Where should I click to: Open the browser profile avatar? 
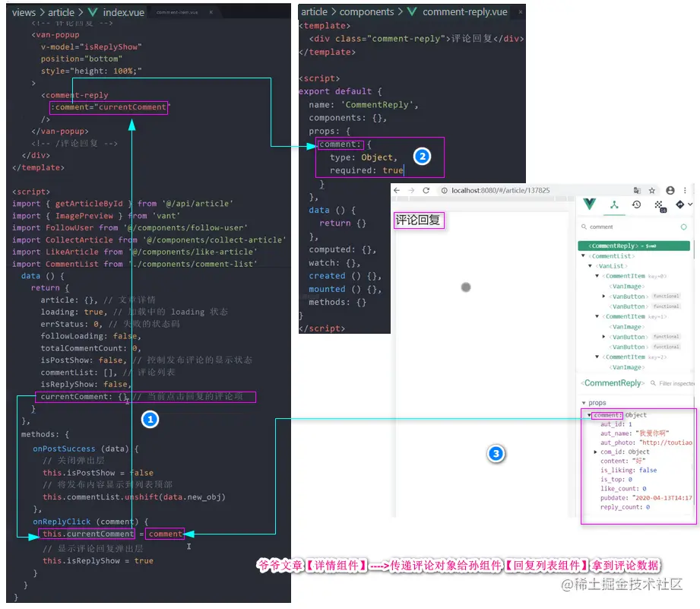[x=670, y=191]
